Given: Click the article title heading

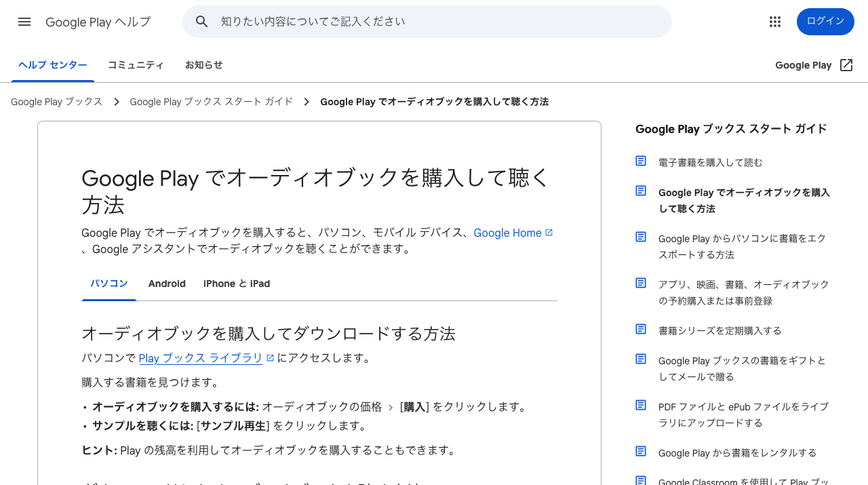Looking at the screenshot, I should 315,191.
